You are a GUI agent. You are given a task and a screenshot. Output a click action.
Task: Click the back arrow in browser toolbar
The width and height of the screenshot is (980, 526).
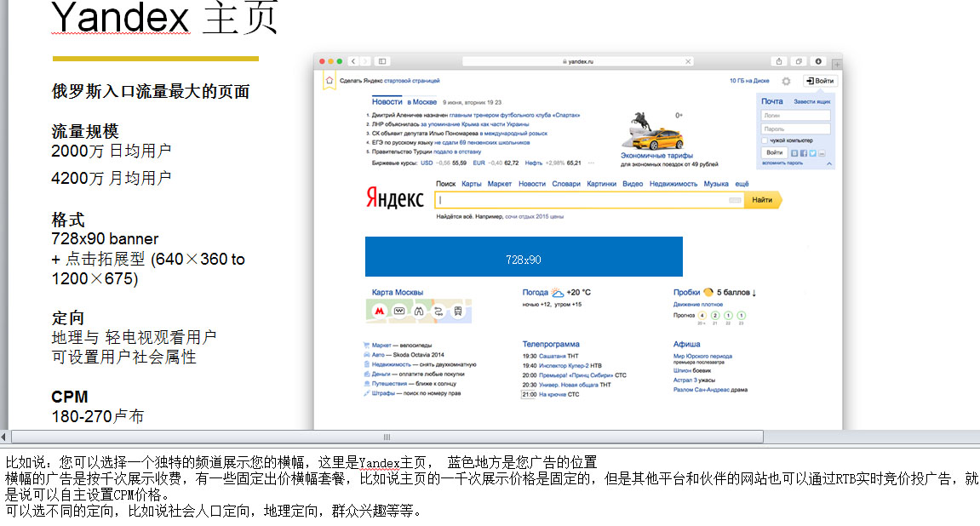point(353,61)
